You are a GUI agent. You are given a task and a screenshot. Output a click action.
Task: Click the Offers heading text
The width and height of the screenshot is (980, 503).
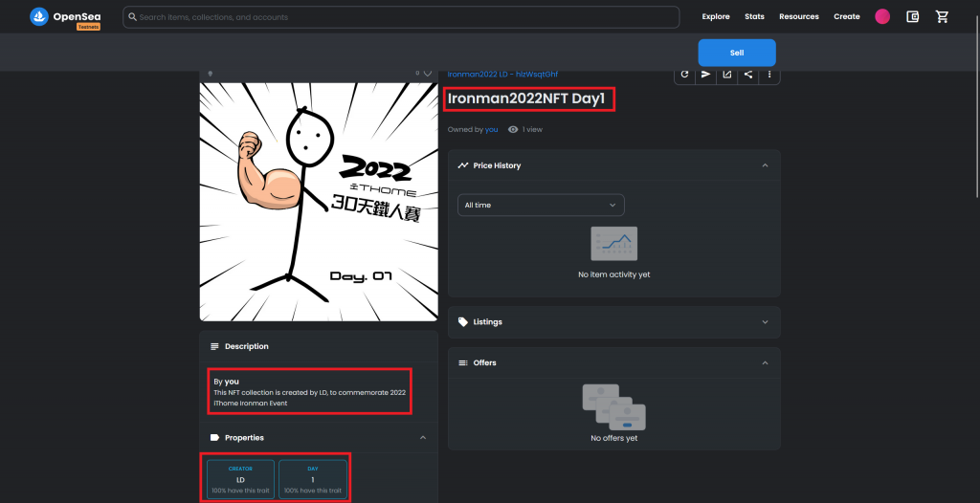485,363
